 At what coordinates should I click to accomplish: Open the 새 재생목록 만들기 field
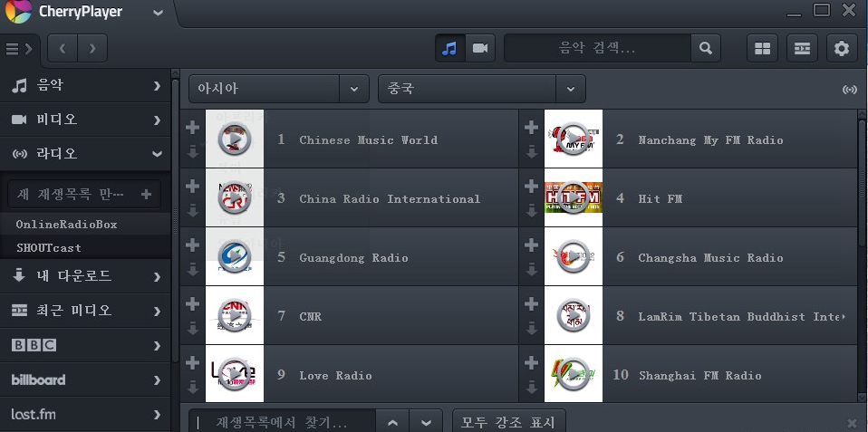(84, 194)
